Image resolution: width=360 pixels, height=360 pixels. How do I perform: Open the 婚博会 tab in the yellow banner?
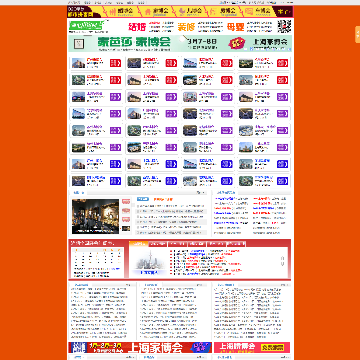click(125, 11)
